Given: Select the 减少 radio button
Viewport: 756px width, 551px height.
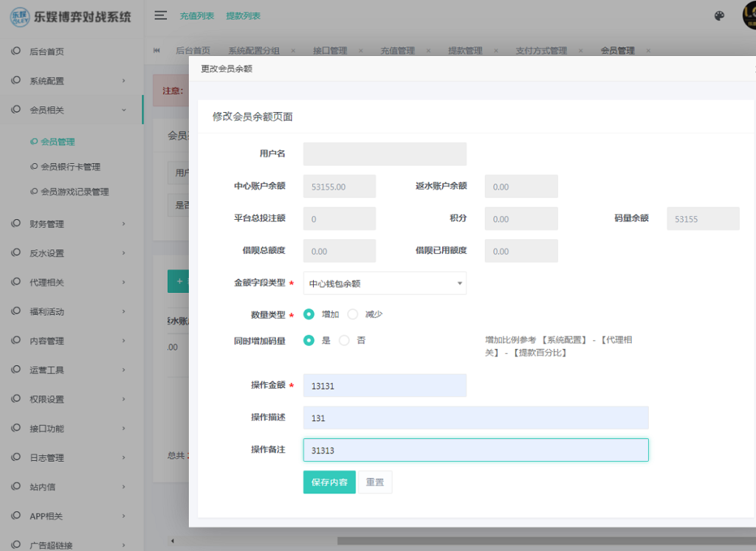Looking at the screenshot, I should click(x=352, y=313).
